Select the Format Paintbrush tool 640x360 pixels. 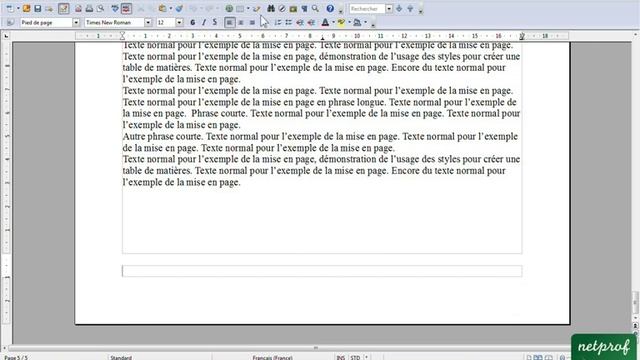pos(179,9)
